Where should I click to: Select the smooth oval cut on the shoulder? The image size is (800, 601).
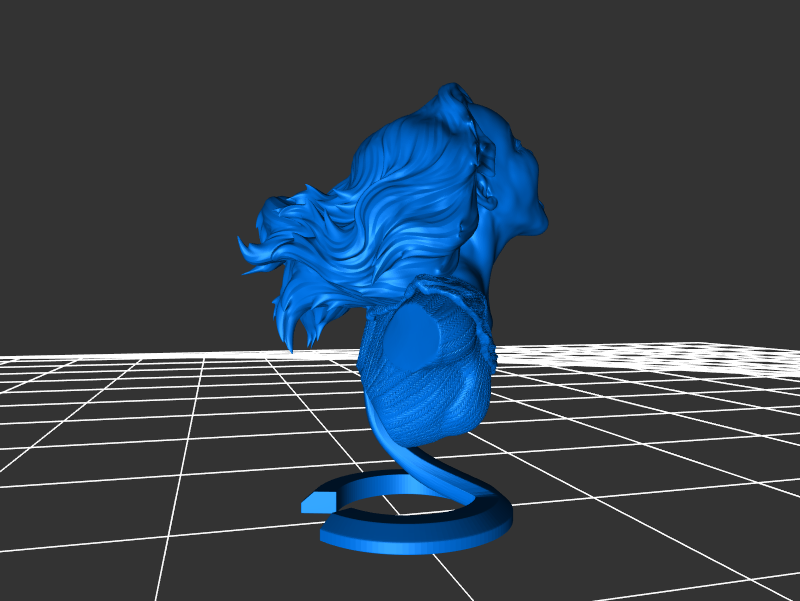pos(412,335)
